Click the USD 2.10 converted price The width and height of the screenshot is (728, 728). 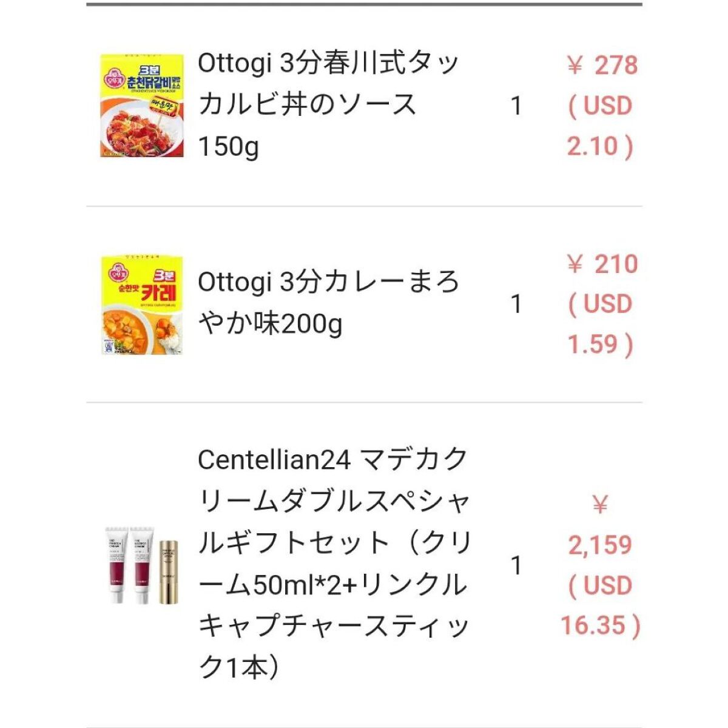[x=601, y=126]
